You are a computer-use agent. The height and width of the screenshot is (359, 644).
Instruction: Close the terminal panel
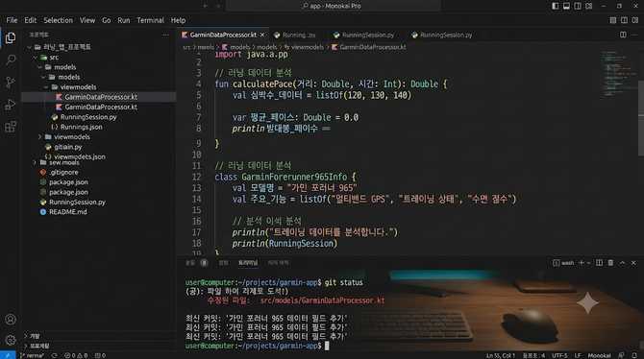[633, 263]
